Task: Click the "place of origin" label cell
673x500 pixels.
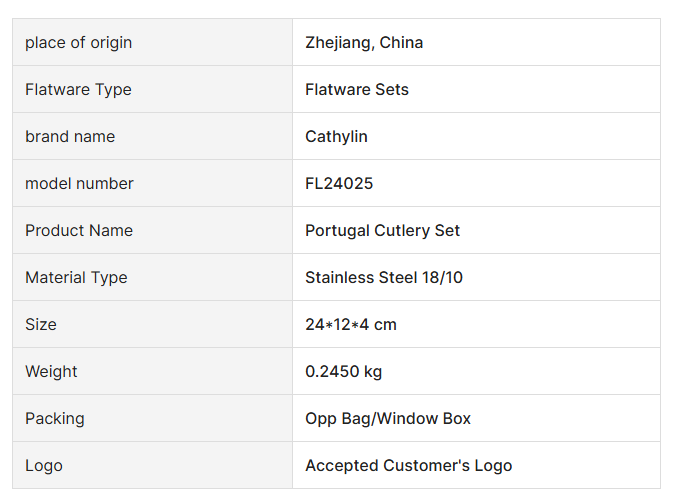Action: pyautogui.click(x=78, y=42)
